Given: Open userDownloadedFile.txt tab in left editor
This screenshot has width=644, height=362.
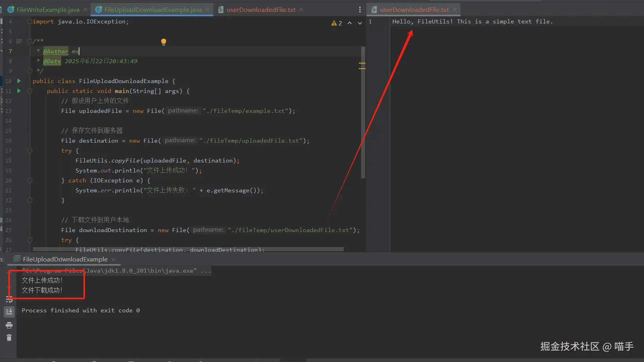Looking at the screenshot, I should click(261, 10).
